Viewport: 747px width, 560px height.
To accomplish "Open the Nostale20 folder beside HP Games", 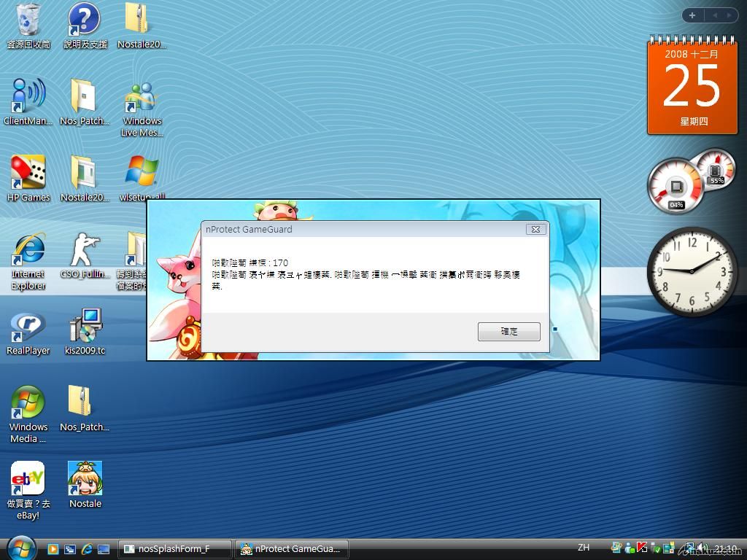I will pos(84,179).
